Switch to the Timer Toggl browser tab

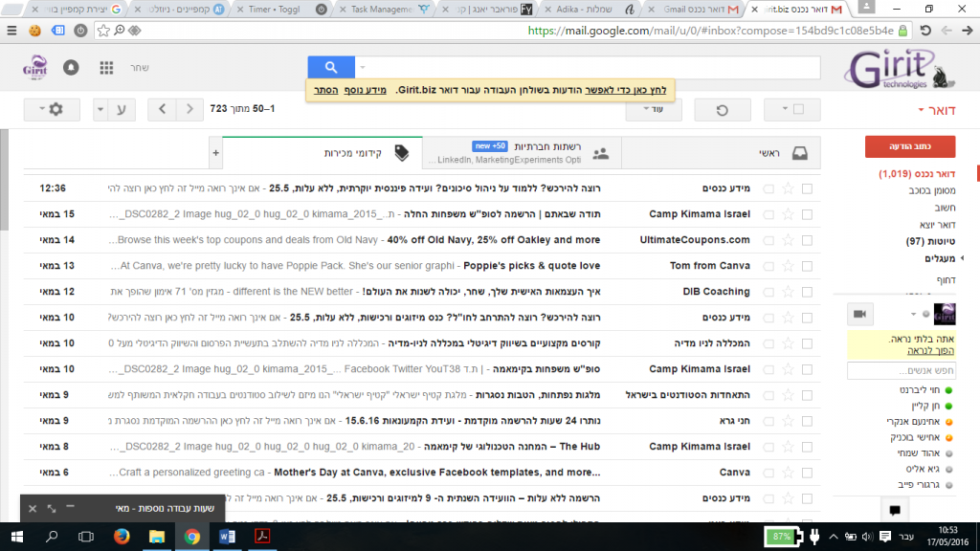[x=275, y=10]
